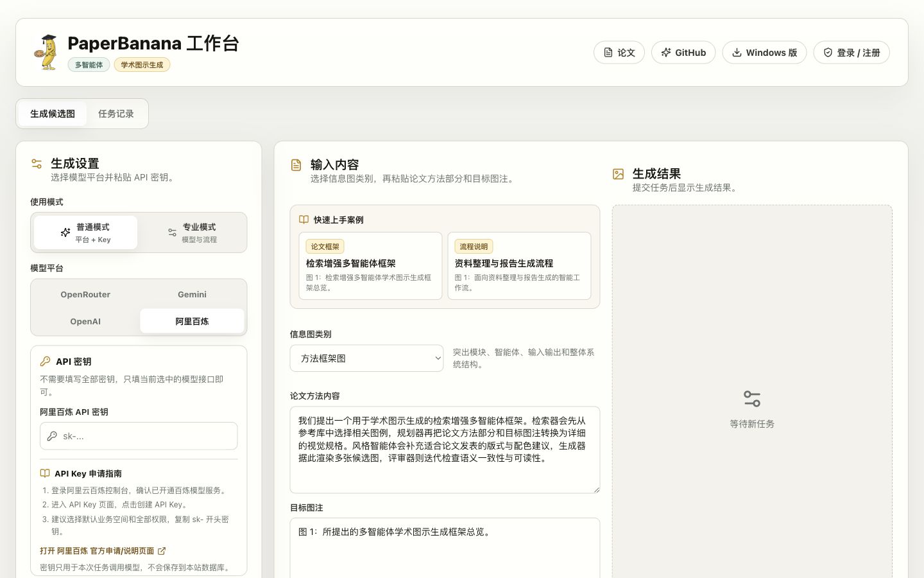Choose OpenAI as model platform
The height and width of the screenshot is (578, 924).
(85, 322)
